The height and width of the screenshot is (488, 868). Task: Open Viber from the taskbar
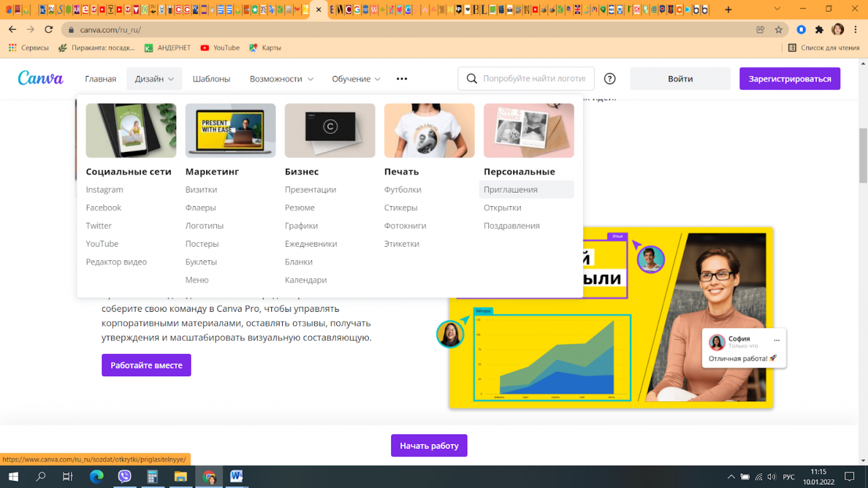pyautogui.click(x=124, y=477)
